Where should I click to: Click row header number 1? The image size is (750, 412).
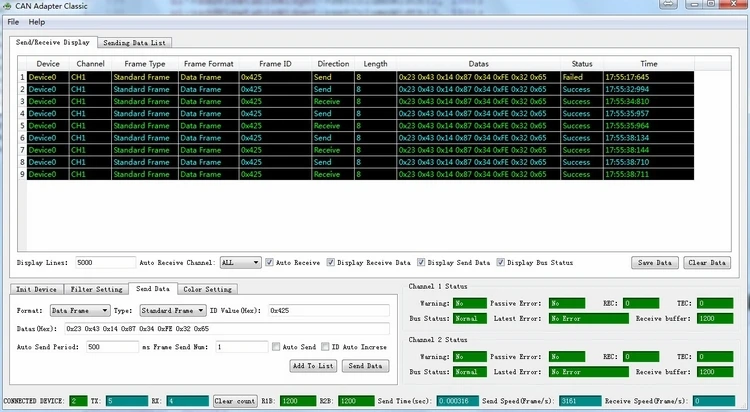22,77
